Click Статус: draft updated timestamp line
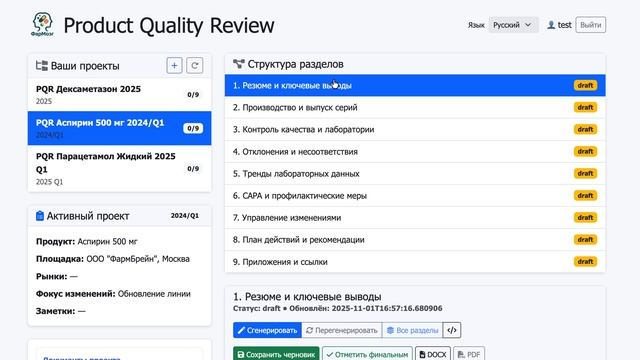This screenshot has width=640, height=360. coord(338,308)
